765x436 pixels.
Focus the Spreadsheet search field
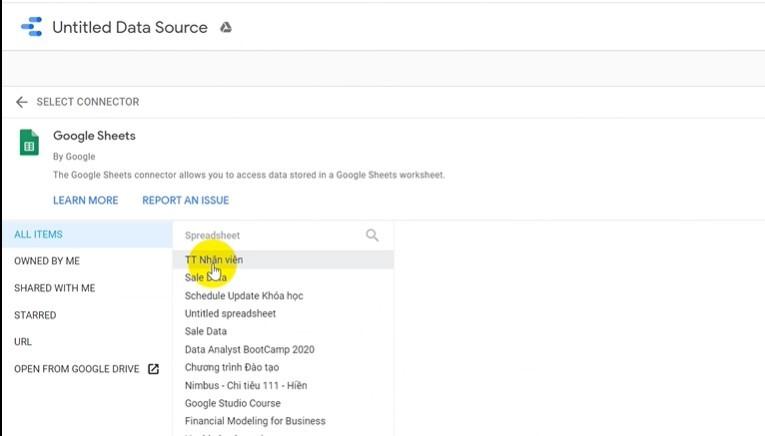[270, 235]
